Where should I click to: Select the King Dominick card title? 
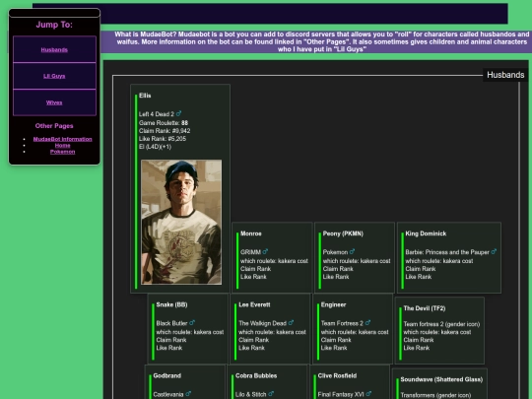[426, 233]
